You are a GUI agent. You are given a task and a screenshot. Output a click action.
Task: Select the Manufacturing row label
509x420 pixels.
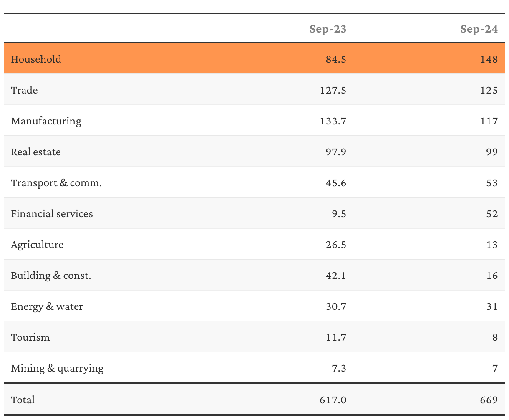click(46, 121)
